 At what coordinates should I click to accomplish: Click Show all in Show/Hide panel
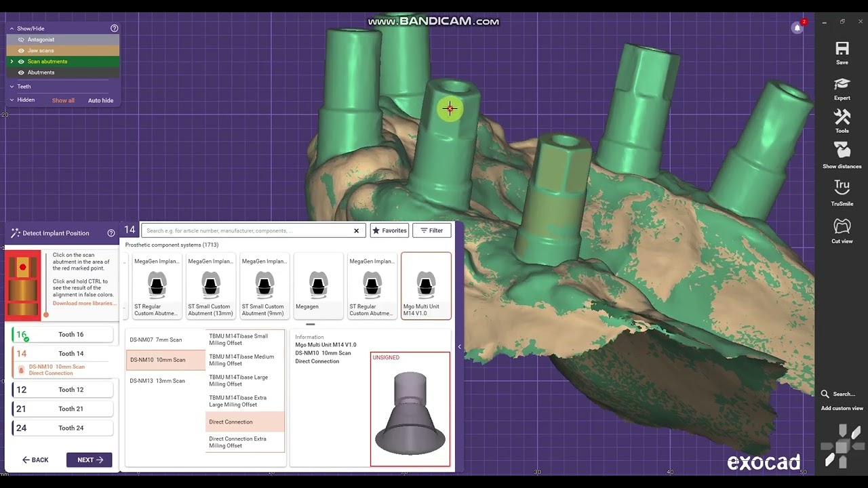click(63, 100)
